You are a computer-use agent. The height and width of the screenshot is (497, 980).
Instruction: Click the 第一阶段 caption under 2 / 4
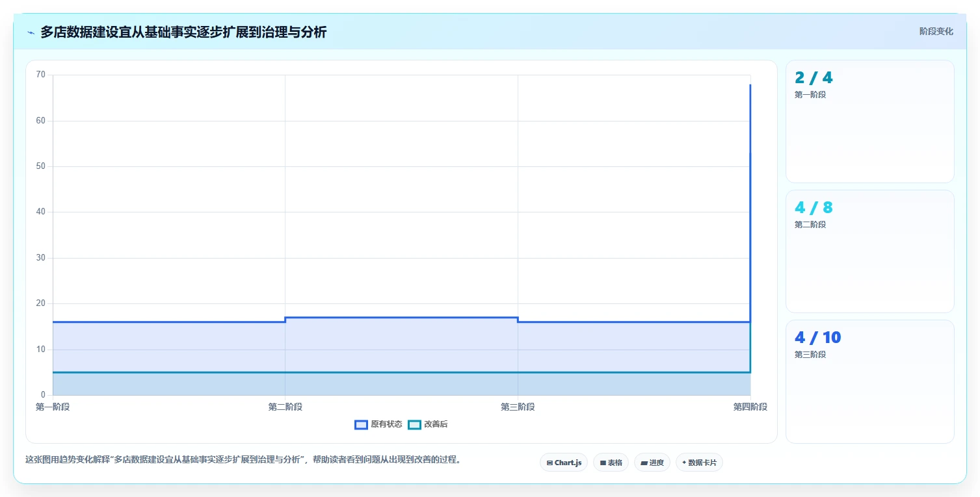pos(810,95)
